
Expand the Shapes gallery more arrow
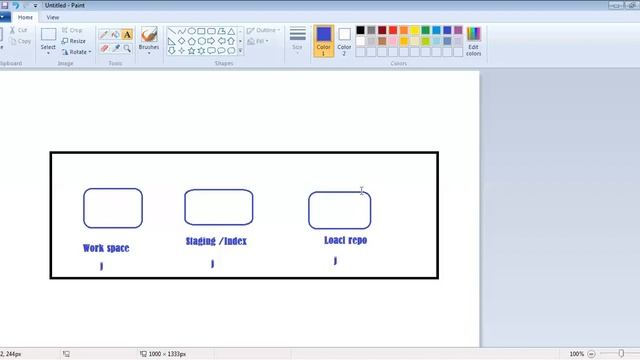[240, 51]
